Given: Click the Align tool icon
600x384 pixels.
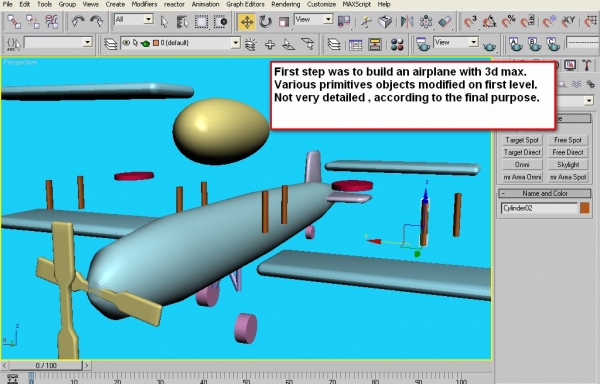Looking at the screenshot, I should (x=445, y=22).
